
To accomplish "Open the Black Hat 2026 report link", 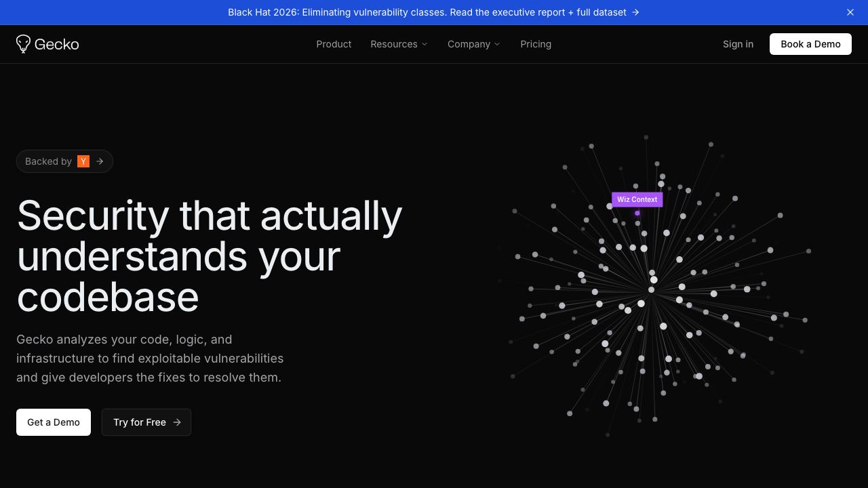I will pyautogui.click(x=434, y=12).
